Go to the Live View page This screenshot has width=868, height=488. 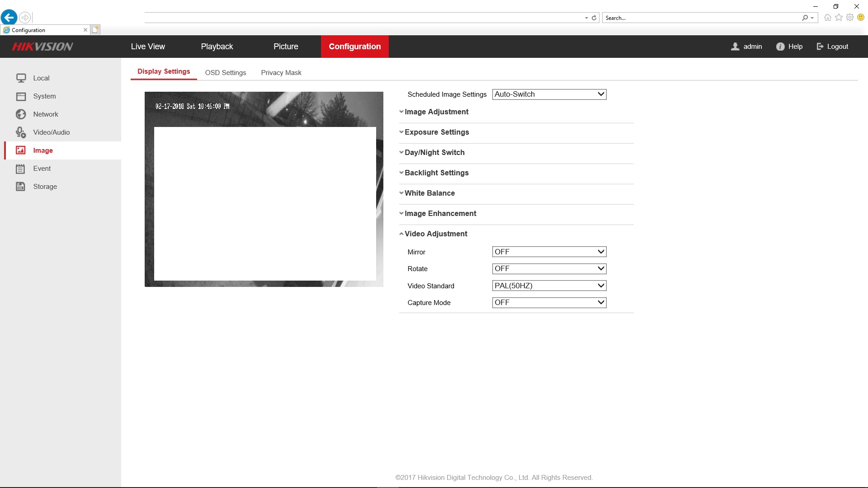click(x=148, y=47)
